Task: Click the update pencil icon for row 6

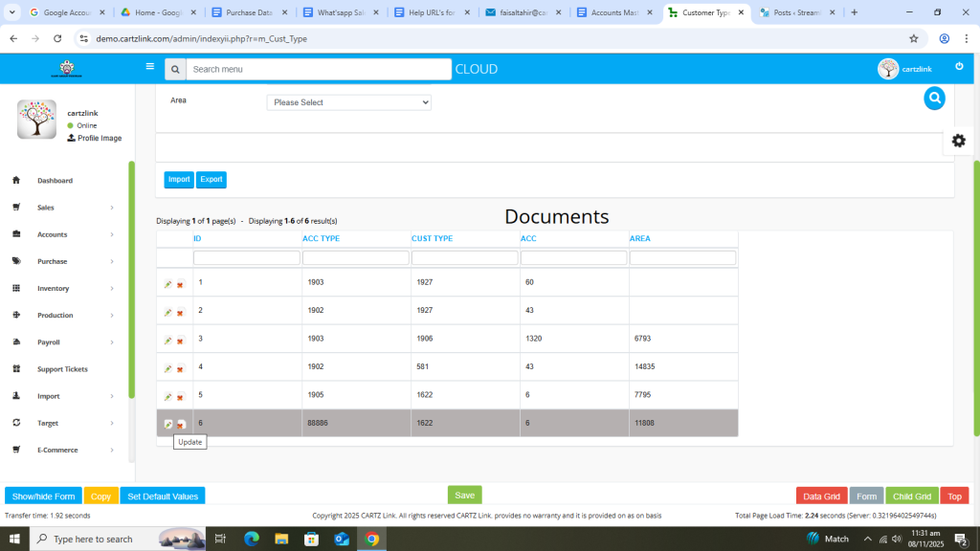Action: tap(168, 424)
